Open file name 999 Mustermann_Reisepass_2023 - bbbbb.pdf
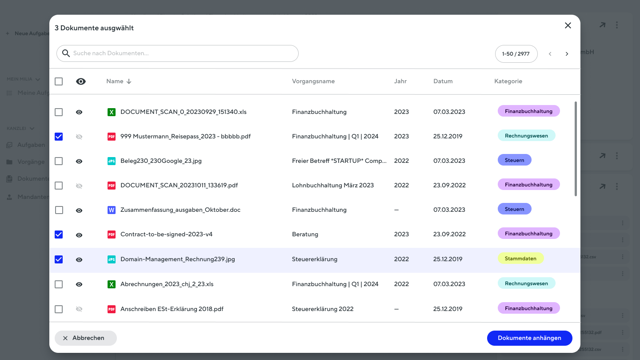 185,136
